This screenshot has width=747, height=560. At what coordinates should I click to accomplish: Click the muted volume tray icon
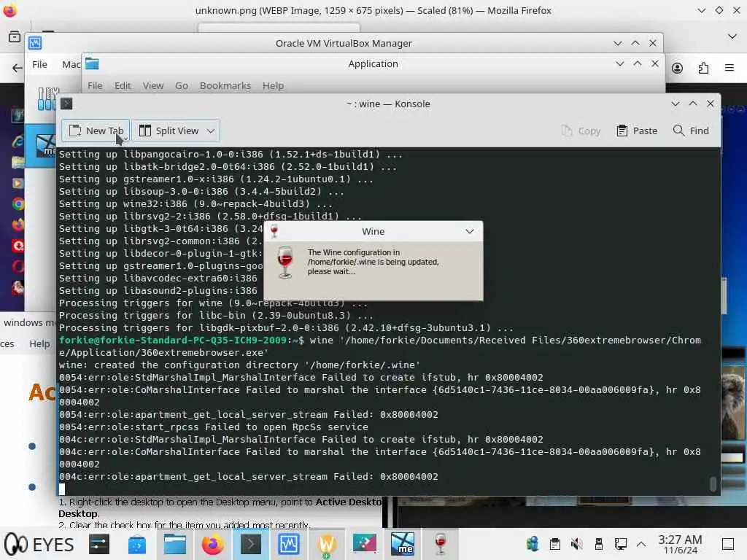click(x=576, y=544)
